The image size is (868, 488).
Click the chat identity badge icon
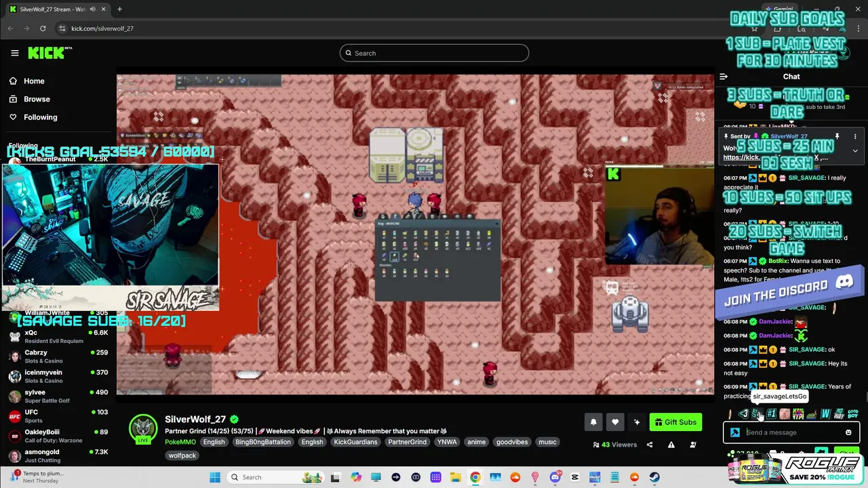pyautogui.click(x=735, y=432)
